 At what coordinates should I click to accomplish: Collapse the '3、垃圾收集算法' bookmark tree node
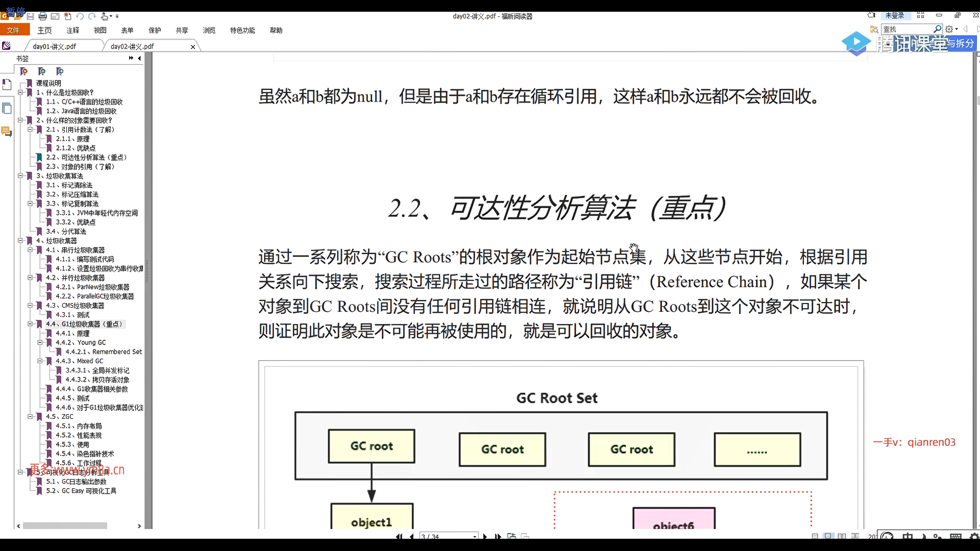pyautogui.click(x=20, y=176)
